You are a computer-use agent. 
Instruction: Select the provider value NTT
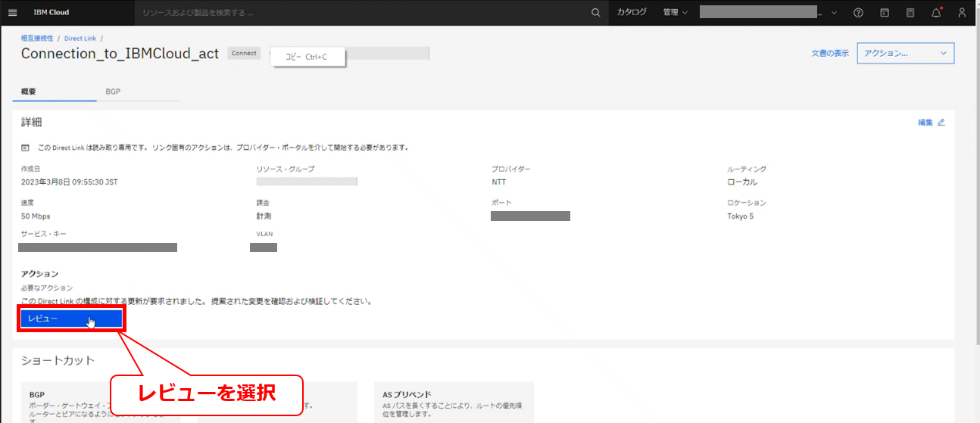tap(499, 182)
